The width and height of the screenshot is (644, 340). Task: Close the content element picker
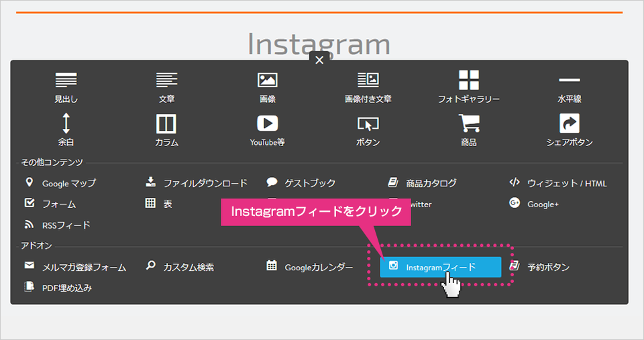pyautogui.click(x=319, y=60)
